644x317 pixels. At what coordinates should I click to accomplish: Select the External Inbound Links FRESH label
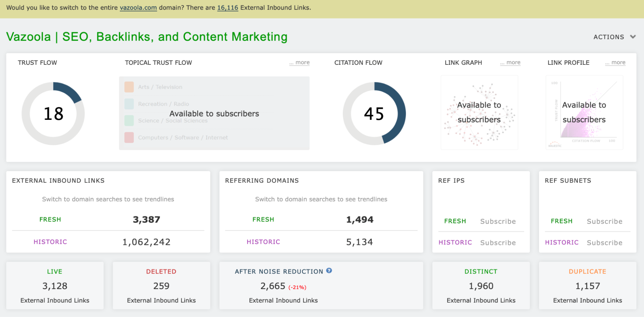[x=50, y=219]
